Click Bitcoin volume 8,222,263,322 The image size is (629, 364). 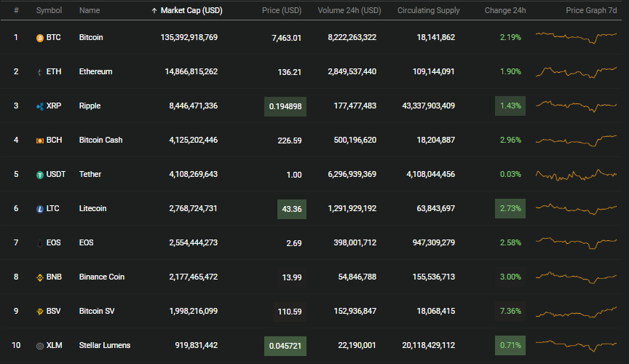352,37
